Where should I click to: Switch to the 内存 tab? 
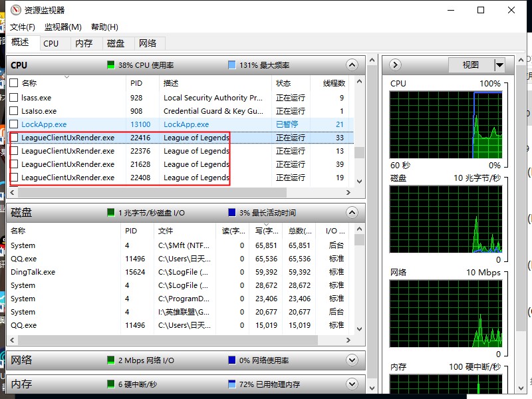pyautogui.click(x=84, y=43)
